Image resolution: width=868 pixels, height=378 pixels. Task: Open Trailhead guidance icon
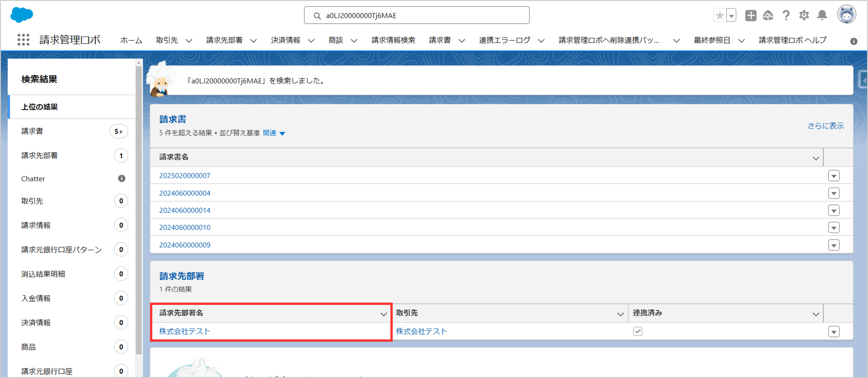click(768, 15)
